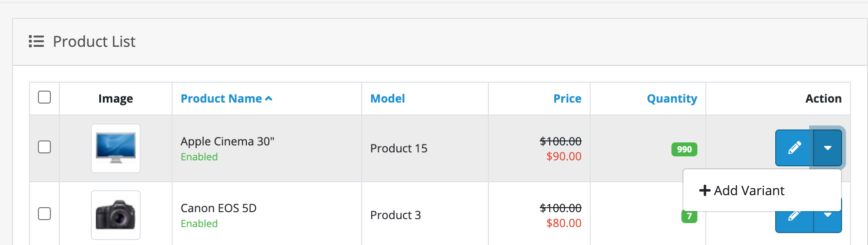Select the Canon EOS 5D row checkbox
The height and width of the screenshot is (245, 868).
(x=44, y=214)
